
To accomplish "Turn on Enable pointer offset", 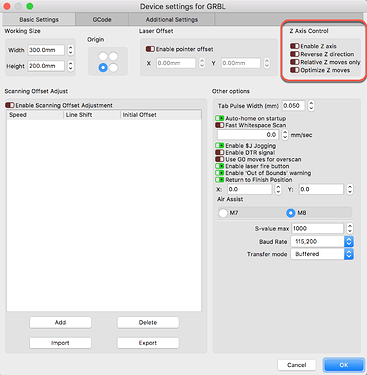I will (150, 49).
